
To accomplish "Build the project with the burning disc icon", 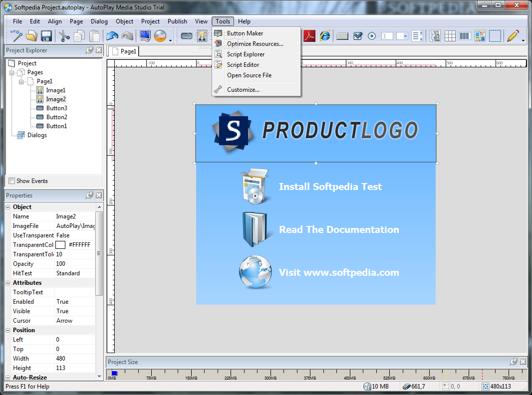I will tap(160, 35).
